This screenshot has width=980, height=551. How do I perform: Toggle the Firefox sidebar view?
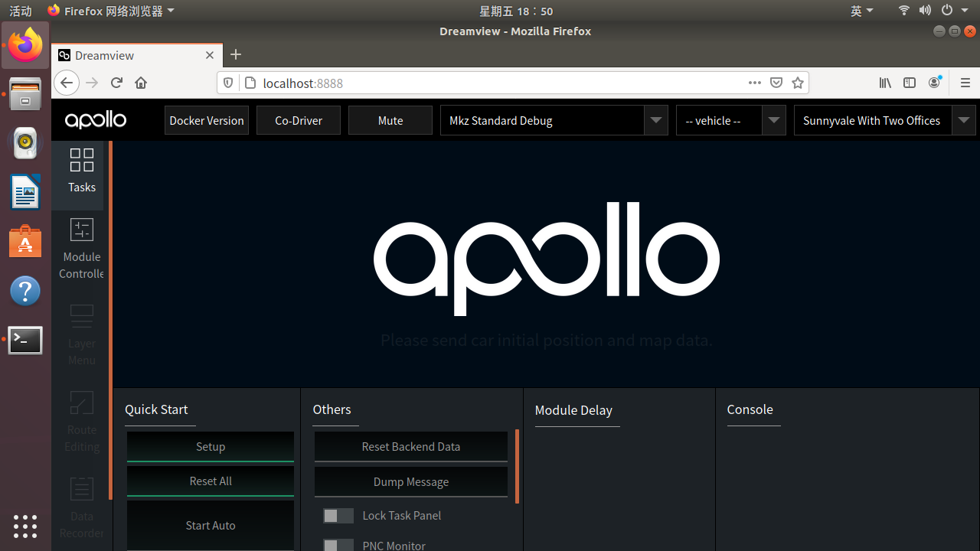tap(910, 83)
